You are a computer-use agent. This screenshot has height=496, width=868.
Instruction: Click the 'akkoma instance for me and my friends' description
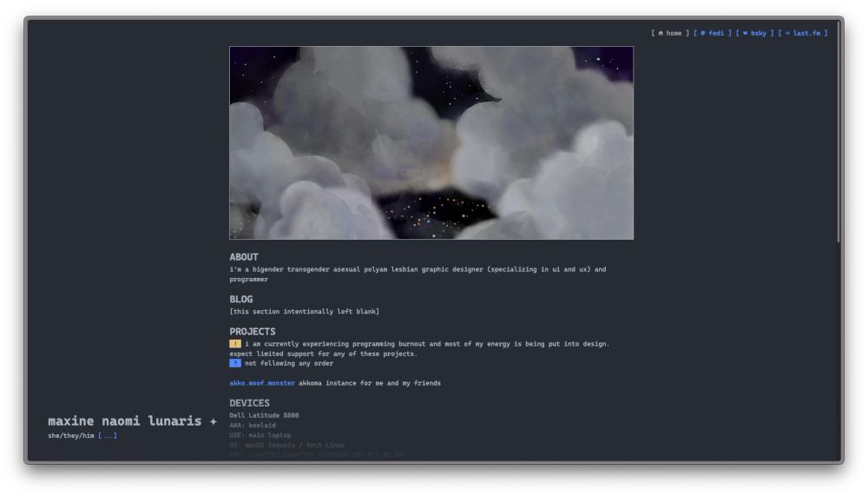(370, 383)
